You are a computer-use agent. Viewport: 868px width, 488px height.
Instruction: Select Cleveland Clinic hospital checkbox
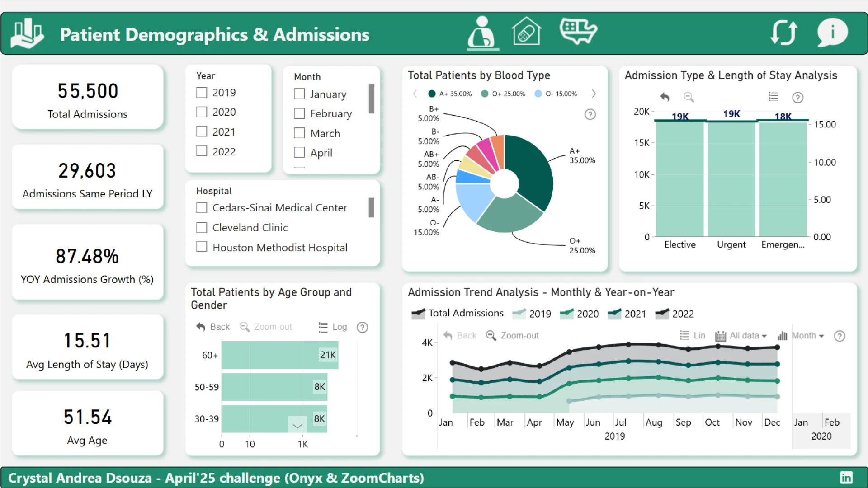[202, 227]
